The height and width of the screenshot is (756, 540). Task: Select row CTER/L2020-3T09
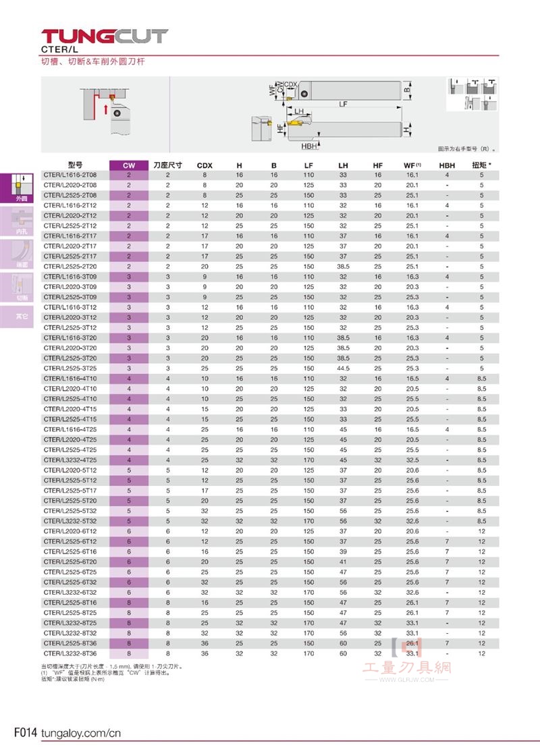click(x=270, y=287)
